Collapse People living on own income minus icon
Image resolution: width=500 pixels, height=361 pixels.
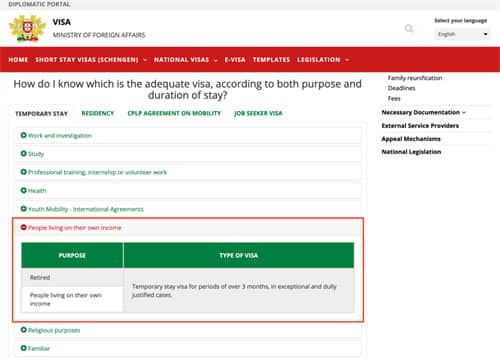[x=23, y=227]
